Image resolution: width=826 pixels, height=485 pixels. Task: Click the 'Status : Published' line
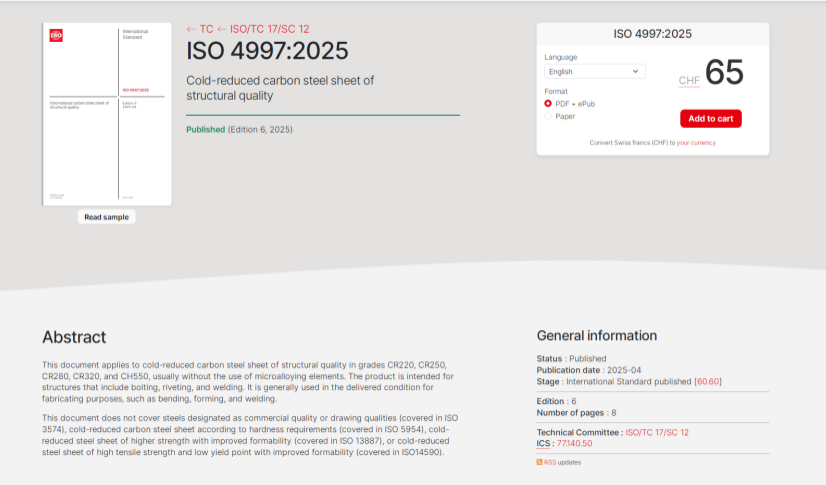coord(572,359)
